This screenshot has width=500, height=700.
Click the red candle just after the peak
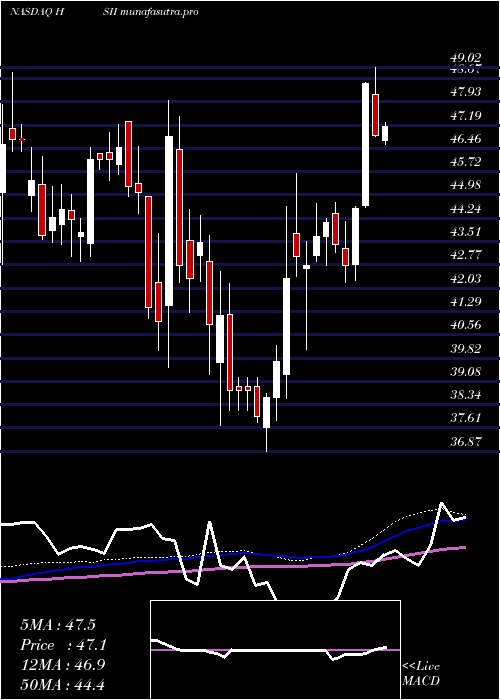[x=375, y=115]
